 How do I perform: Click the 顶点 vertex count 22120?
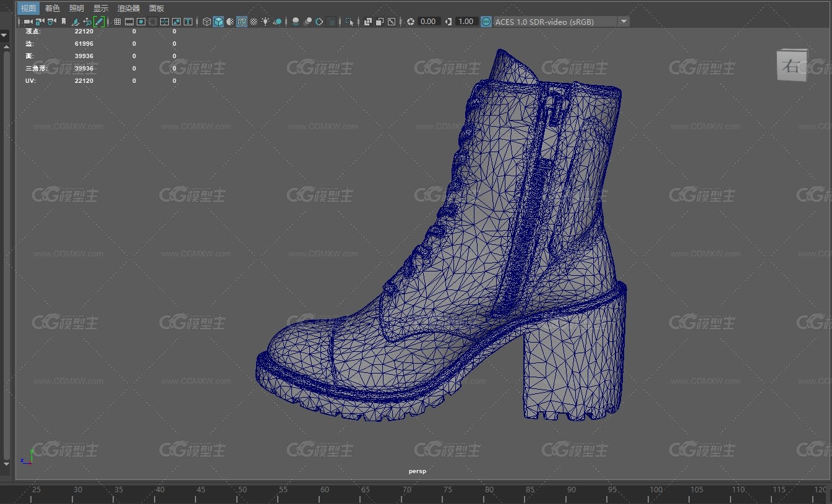click(x=84, y=31)
